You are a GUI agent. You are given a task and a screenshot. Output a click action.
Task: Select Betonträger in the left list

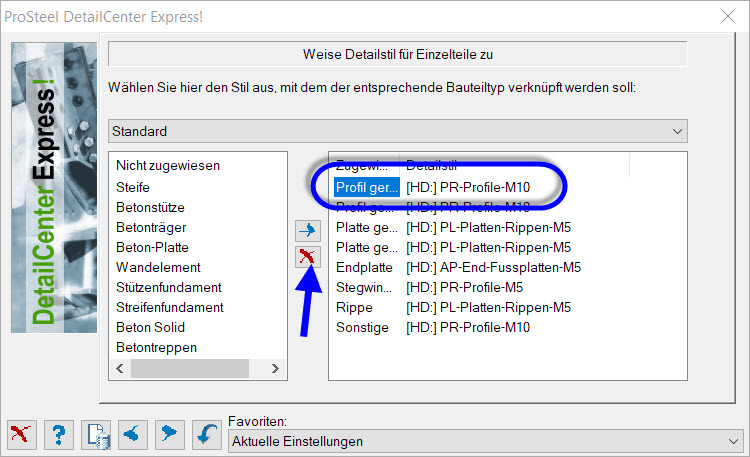pyautogui.click(x=151, y=228)
